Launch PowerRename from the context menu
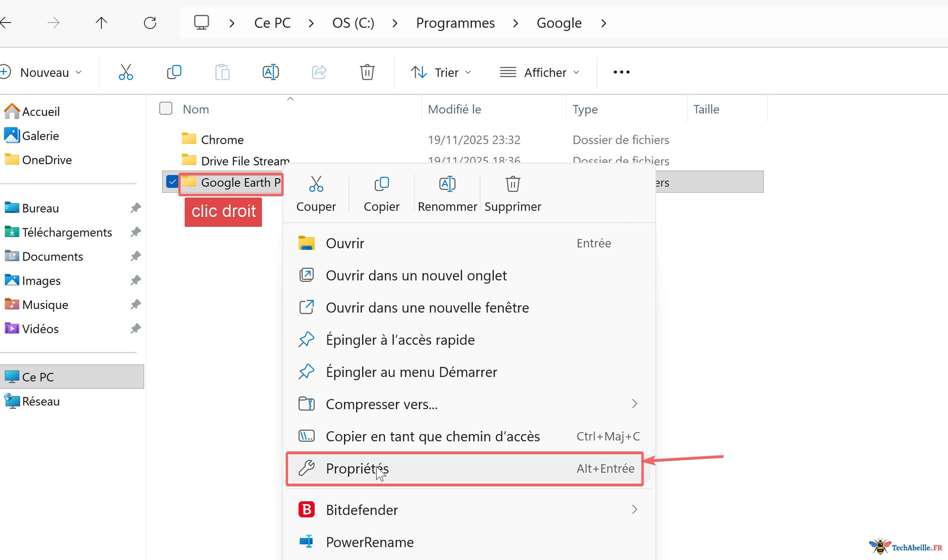This screenshot has height=560, width=948. [369, 542]
